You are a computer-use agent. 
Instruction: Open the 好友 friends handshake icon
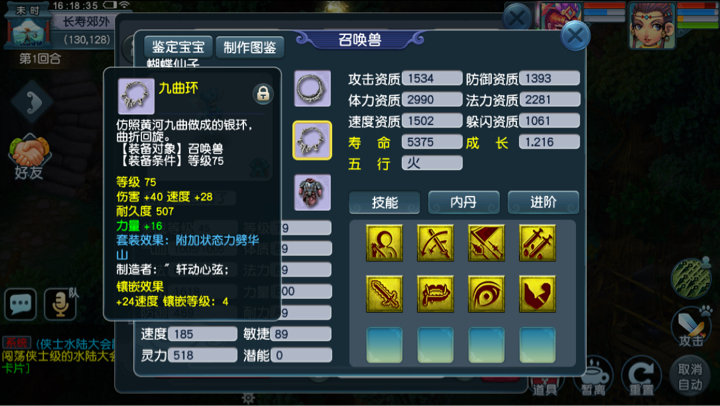28,157
